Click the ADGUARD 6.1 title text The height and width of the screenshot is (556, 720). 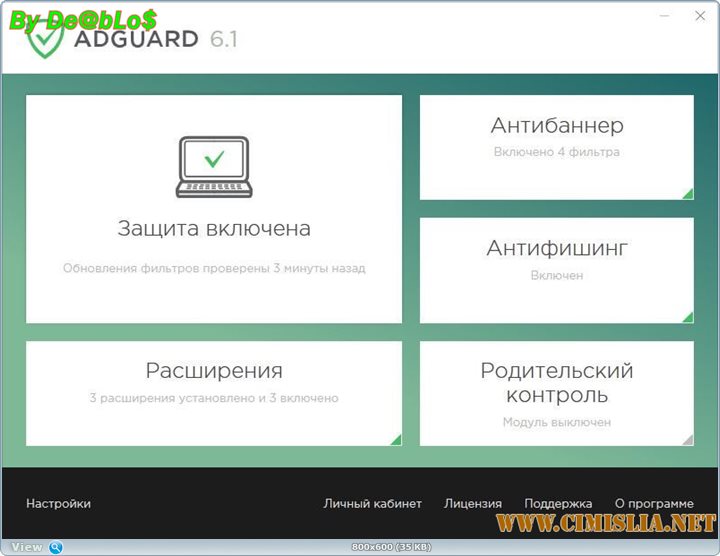point(156,39)
